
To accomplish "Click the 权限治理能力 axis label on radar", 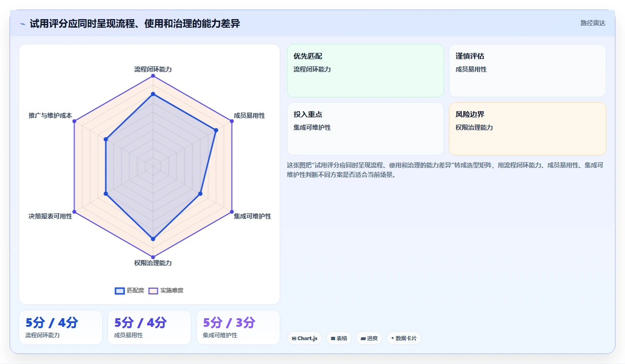I will pos(153,263).
